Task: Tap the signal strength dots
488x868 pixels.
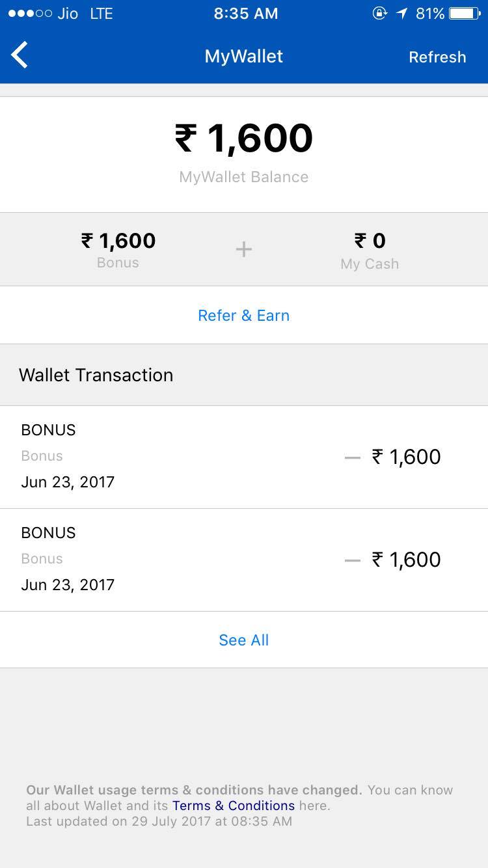Action: [x=29, y=14]
